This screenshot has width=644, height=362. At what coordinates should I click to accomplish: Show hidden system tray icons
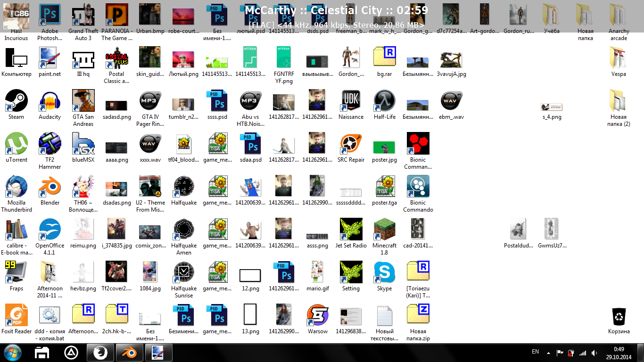[548, 353]
